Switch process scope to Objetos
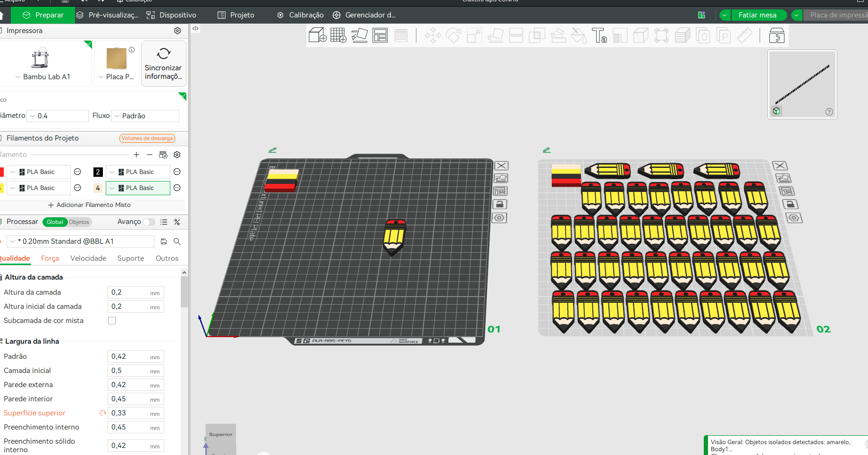Viewport: 868px width, 455px height. tap(79, 222)
